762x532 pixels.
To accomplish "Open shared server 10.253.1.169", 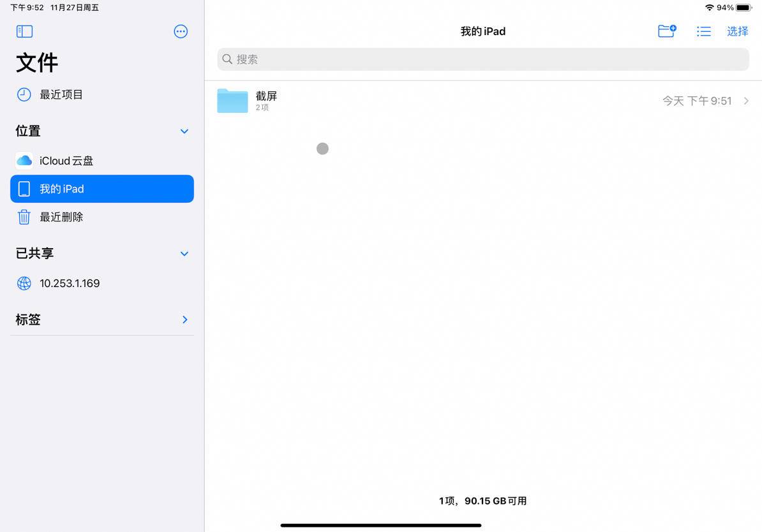I will point(102,283).
